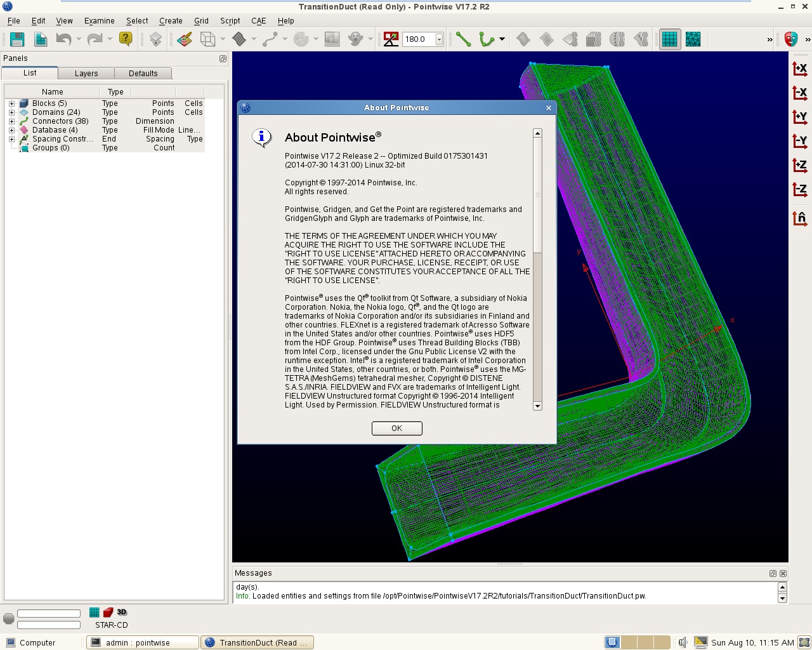Screen dimensions: 812x650
Task: Expand the Connectors (38) tree node
Action: tap(11, 121)
